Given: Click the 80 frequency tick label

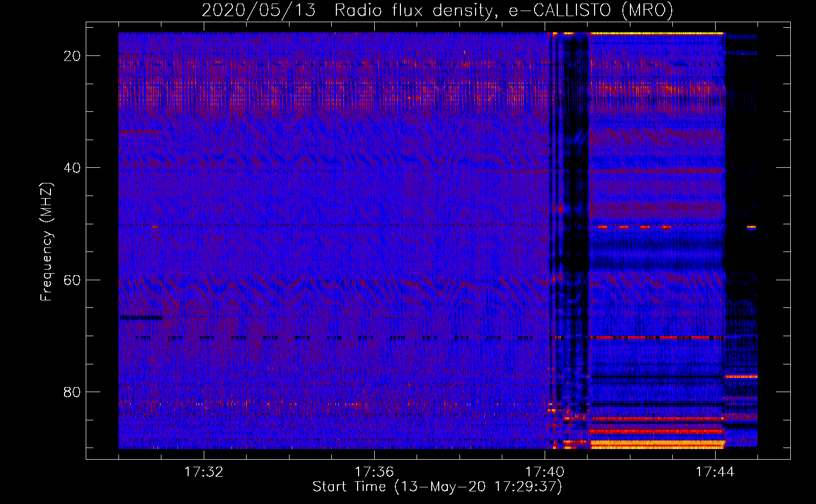Looking at the screenshot, I should 72,392.
